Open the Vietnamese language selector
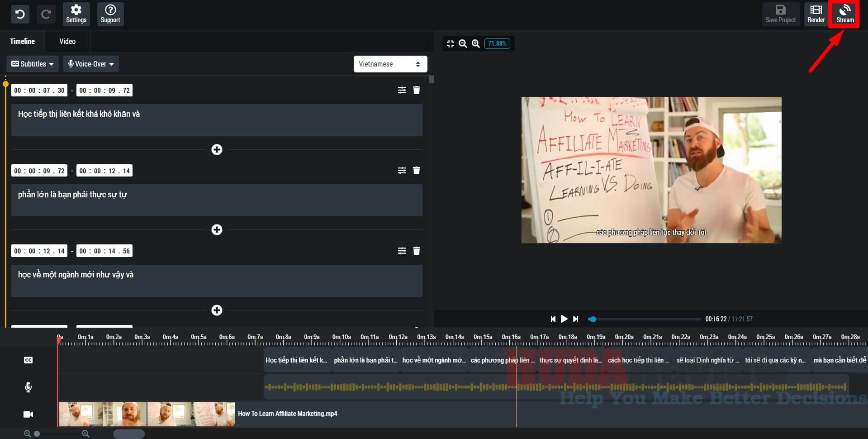The height and width of the screenshot is (439, 868). (390, 64)
